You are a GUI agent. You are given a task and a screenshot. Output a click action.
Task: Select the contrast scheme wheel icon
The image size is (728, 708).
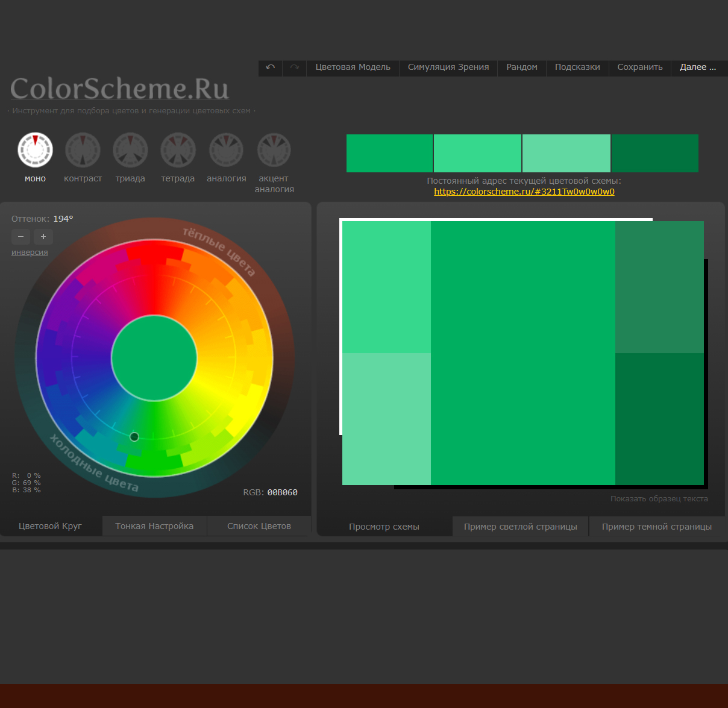click(x=83, y=149)
